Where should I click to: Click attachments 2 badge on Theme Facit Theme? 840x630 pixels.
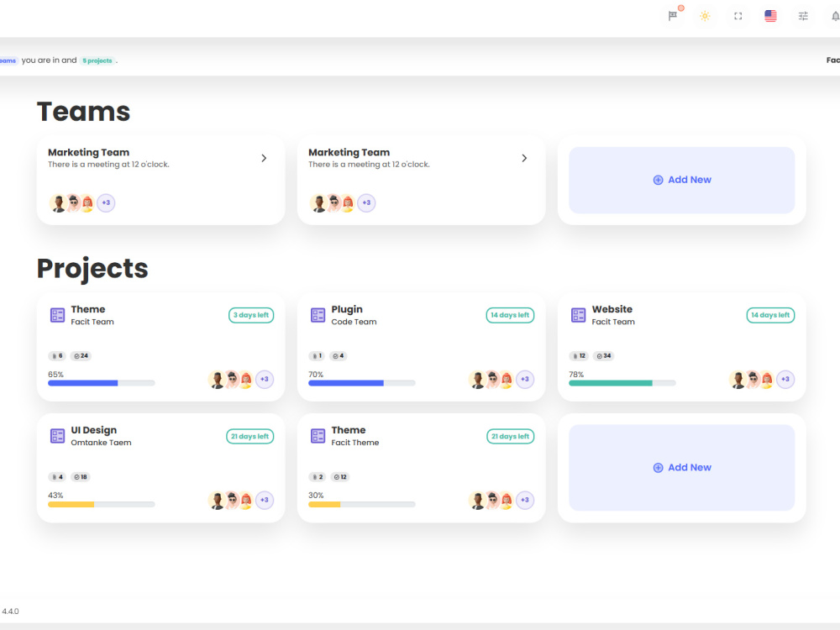(x=318, y=477)
